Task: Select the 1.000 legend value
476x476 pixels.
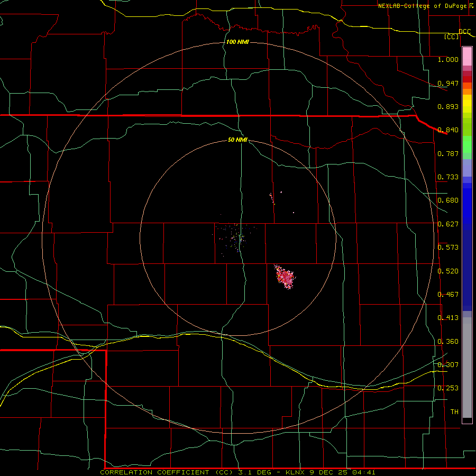Action: pos(448,59)
